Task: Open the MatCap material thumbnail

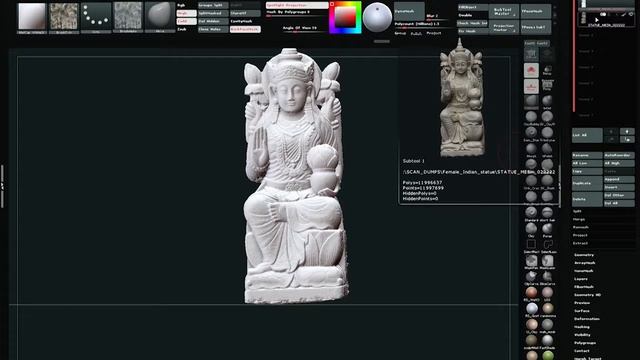Action: tap(32, 17)
